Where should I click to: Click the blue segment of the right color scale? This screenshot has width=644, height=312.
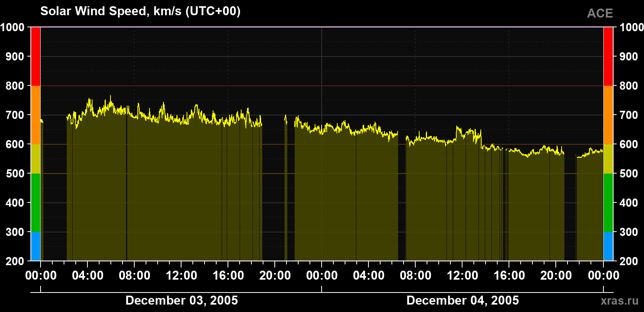(608, 246)
